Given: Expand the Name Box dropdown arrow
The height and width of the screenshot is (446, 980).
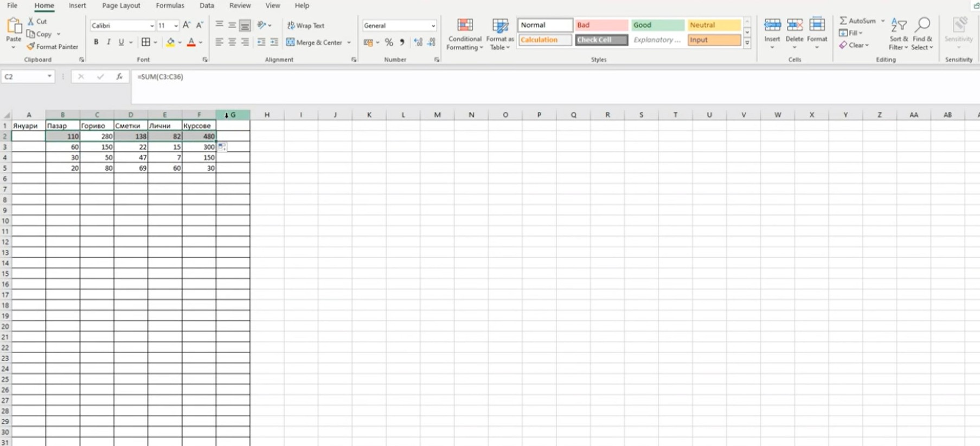Looking at the screenshot, I should click(49, 77).
